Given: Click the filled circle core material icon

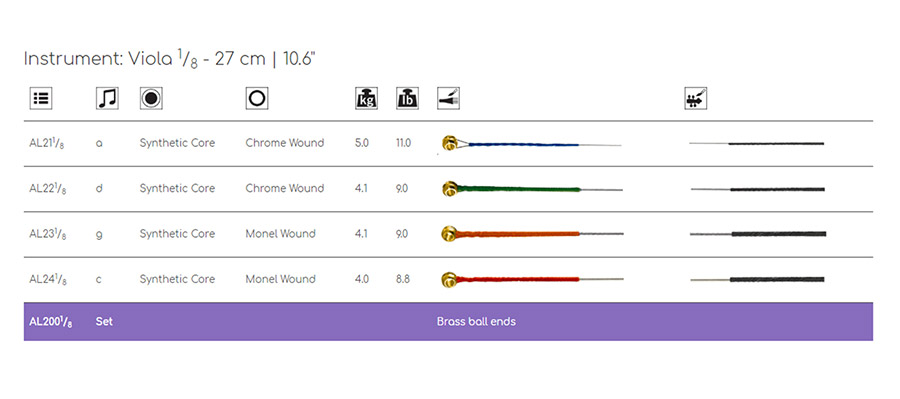Looking at the screenshot, I should point(151,98).
